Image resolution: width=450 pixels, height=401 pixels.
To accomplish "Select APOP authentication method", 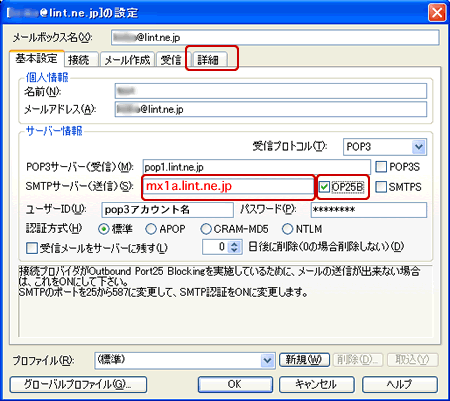I will click(151, 229).
